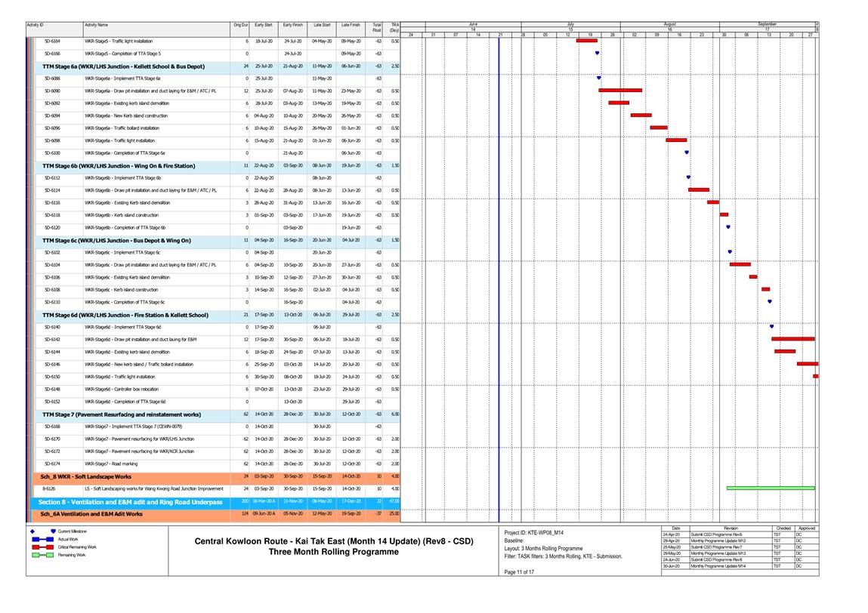Viewport: 868px width, 613px height.
Task: Select the SD-6100 Stage 6a completion milestone marker
Action: (687, 152)
